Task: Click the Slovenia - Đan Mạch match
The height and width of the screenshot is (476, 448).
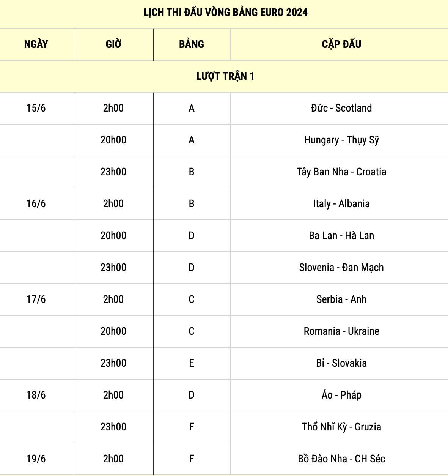Action: tap(341, 268)
